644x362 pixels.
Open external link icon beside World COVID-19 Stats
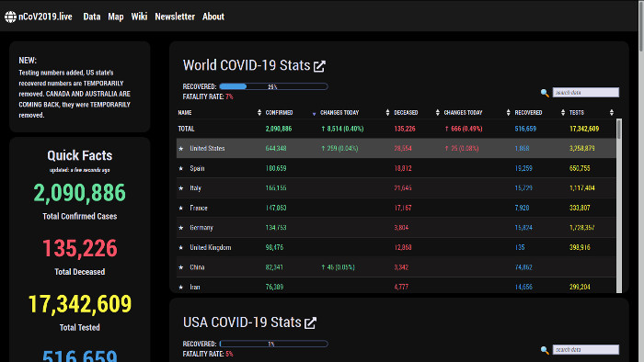(x=319, y=66)
